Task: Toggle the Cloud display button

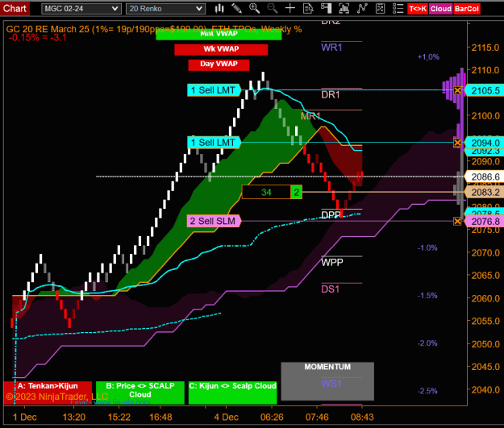Action: (440, 9)
